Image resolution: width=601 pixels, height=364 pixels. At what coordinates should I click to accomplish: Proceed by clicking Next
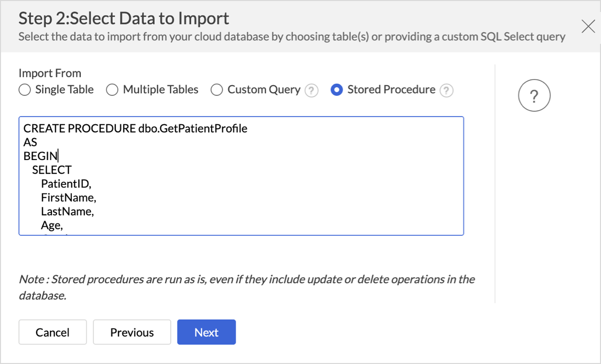206,332
